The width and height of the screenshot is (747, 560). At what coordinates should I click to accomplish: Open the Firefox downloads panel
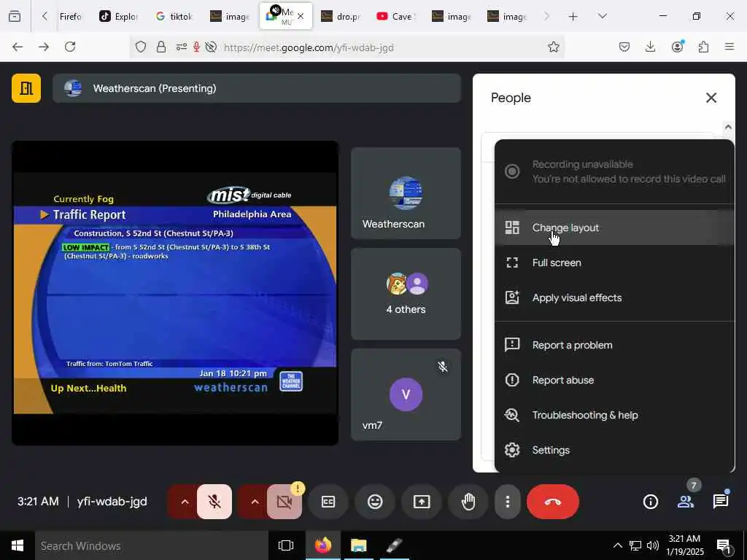[650, 47]
